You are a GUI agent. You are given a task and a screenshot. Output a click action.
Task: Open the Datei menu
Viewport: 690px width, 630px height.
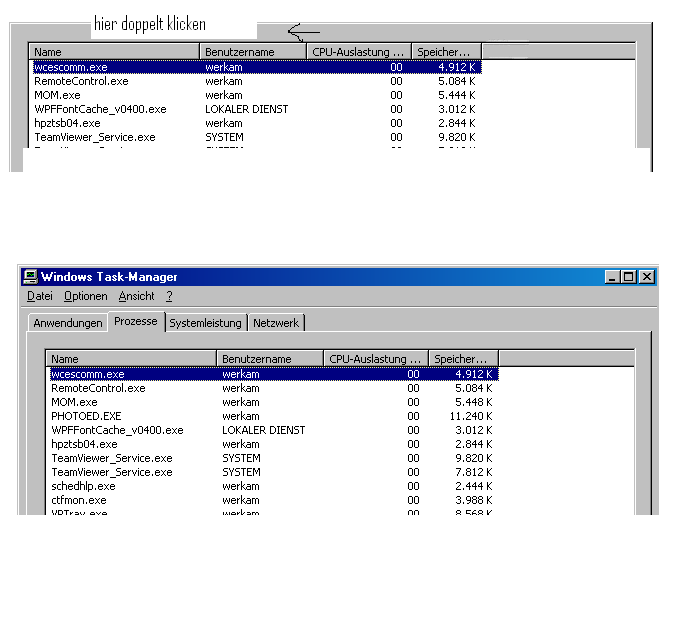click(x=40, y=296)
